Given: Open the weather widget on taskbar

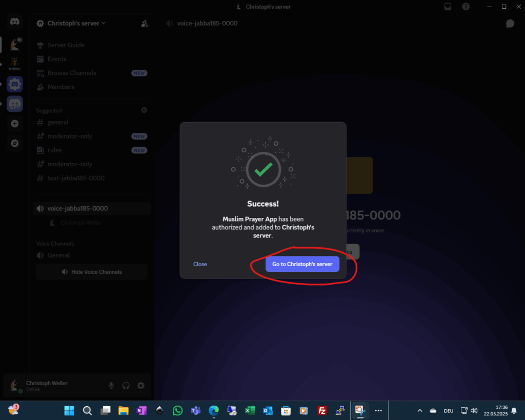Looking at the screenshot, I should pyautogui.click(x=13, y=410).
